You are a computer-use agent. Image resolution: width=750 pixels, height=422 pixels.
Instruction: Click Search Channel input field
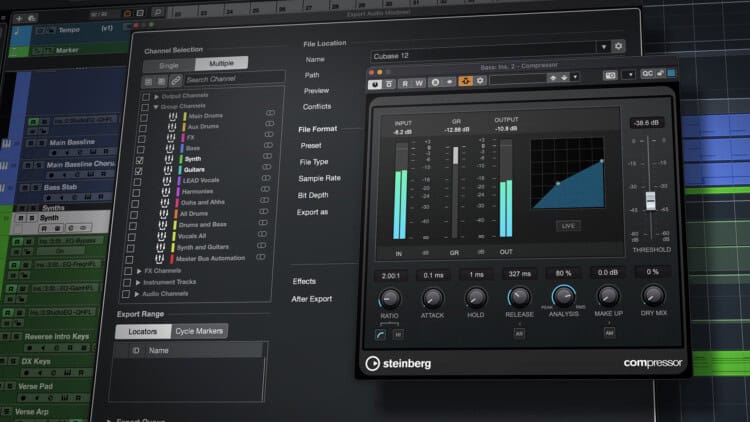click(x=234, y=79)
